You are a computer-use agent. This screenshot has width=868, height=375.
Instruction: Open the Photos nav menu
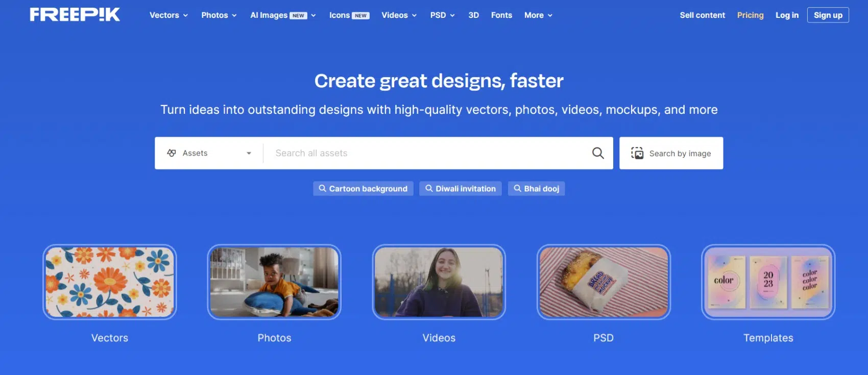(x=220, y=15)
